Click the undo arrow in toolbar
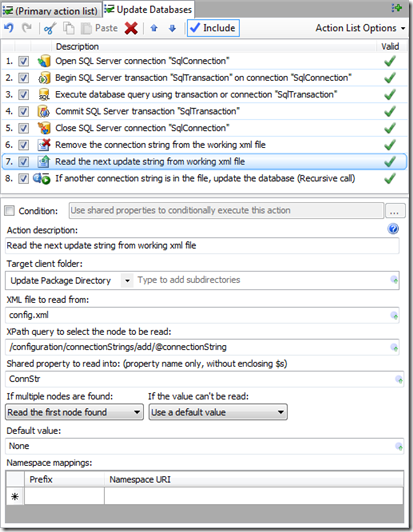 pyautogui.click(x=9, y=28)
